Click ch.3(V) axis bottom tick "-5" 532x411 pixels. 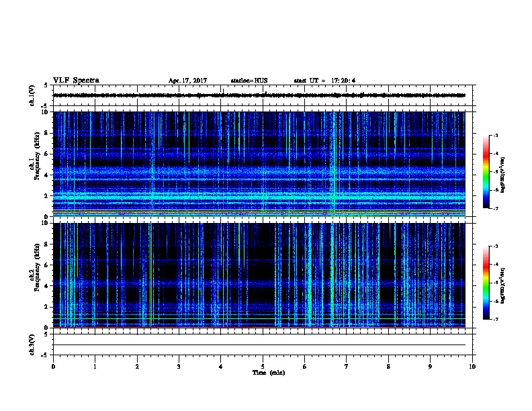click(x=45, y=355)
